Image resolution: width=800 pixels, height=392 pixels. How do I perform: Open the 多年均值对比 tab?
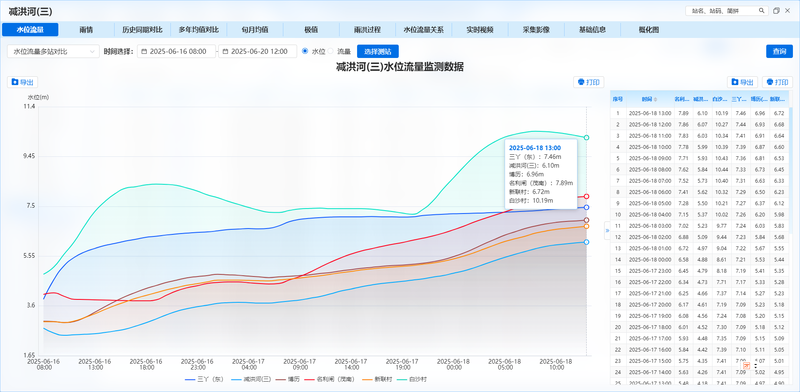point(198,30)
